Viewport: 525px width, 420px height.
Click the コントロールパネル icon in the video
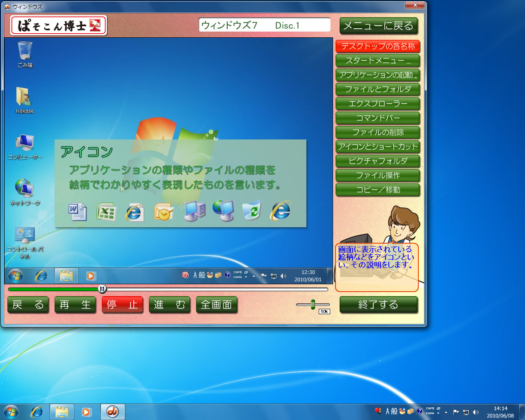(25, 235)
